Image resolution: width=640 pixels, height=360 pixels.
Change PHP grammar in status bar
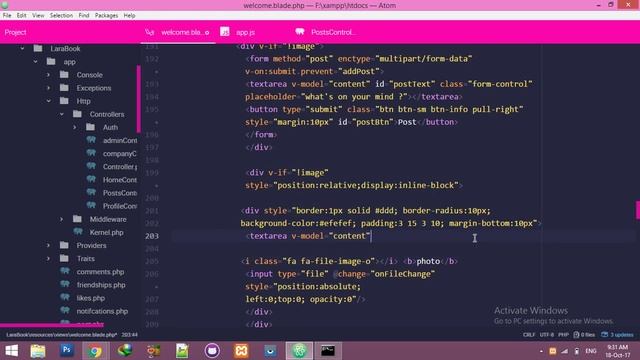pyautogui.click(x=563, y=335)
